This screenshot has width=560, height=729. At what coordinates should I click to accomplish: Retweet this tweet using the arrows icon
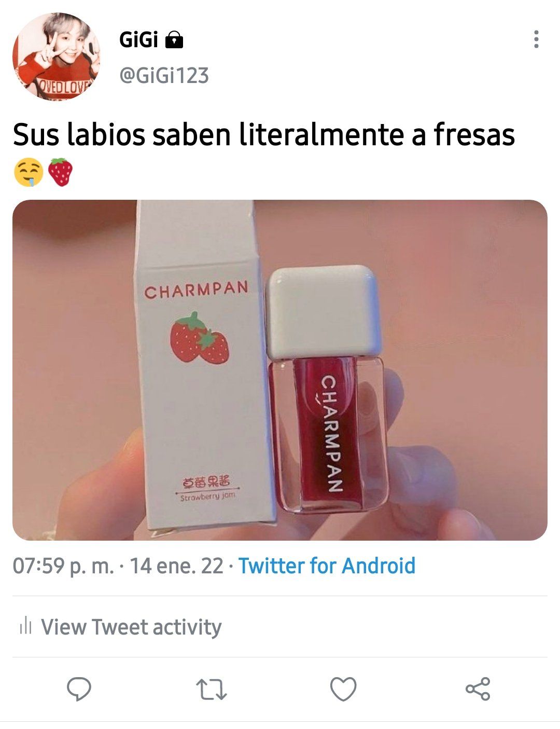click(212, 690)
